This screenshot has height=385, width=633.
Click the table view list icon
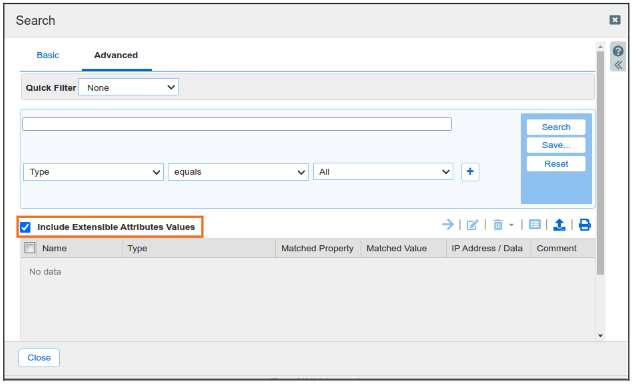pos(534,224)
